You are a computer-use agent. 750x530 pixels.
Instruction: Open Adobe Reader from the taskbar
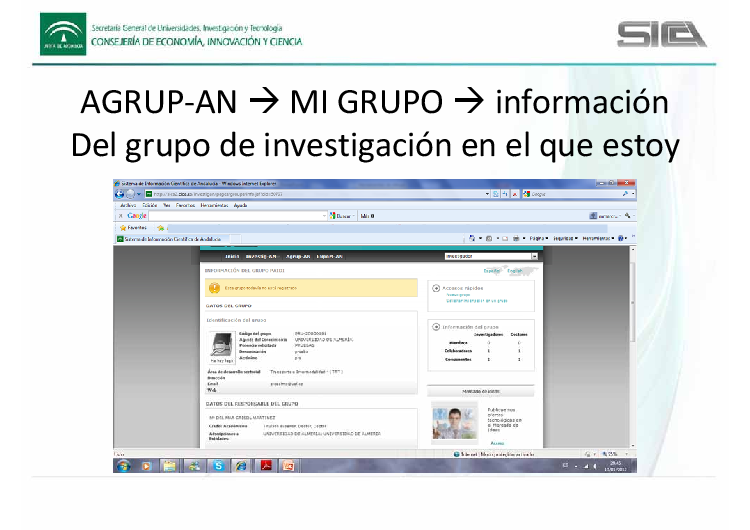265,466
